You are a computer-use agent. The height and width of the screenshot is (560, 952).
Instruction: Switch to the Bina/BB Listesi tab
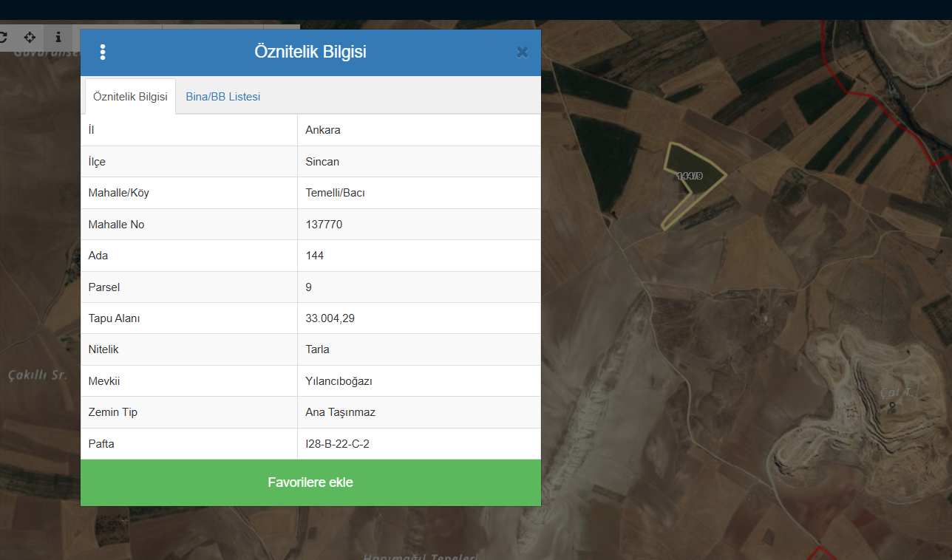click(x=222, y=97)
